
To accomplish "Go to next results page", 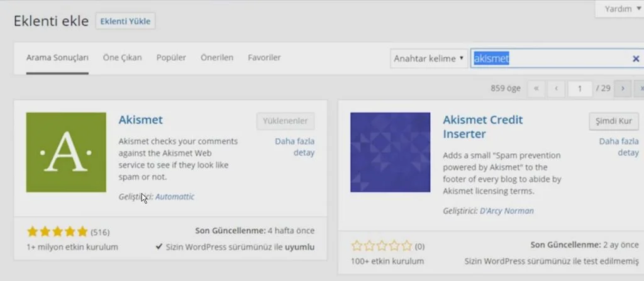I will tap(623, 89).
